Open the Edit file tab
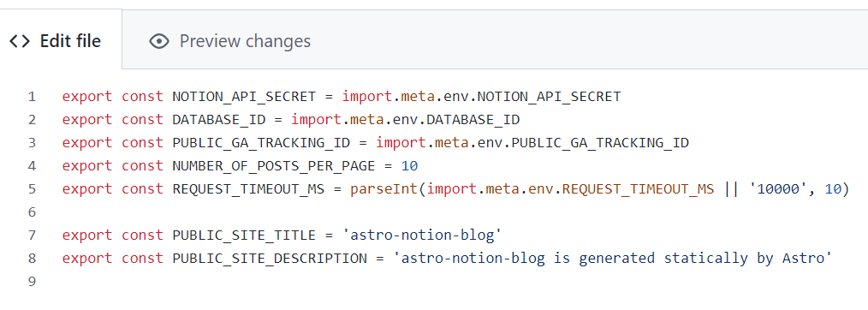Image resolution: width=868 pixels, height=310 pixels. (x=60, y=41)
